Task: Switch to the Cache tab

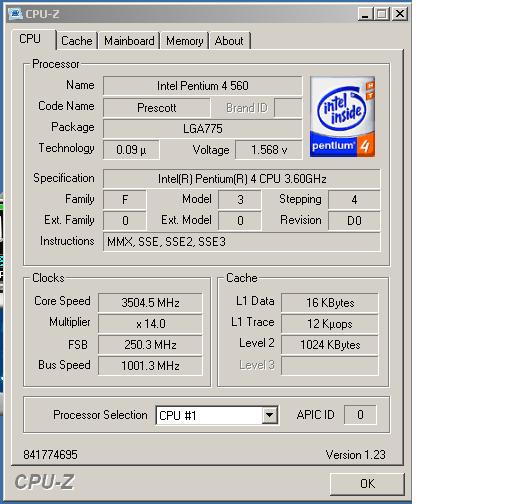Action: 77,41
